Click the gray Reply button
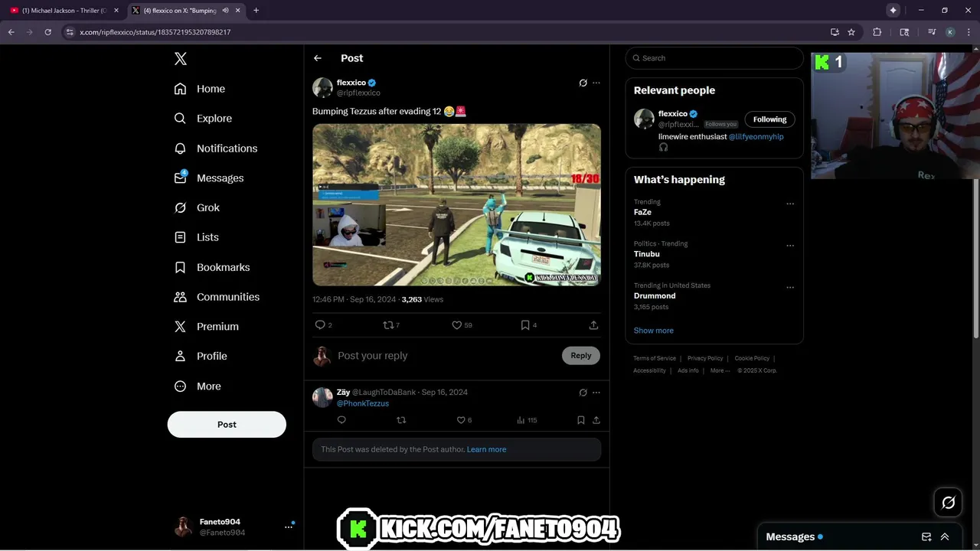The width and height of the screenshot is (980, 551). (x=581, y=355)
